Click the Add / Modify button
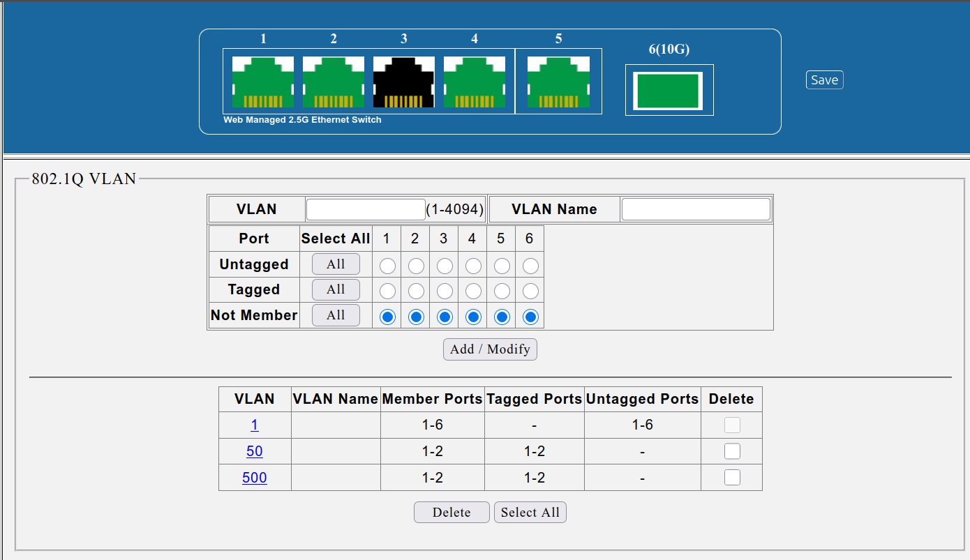The image size is (970, 560). 490,349
